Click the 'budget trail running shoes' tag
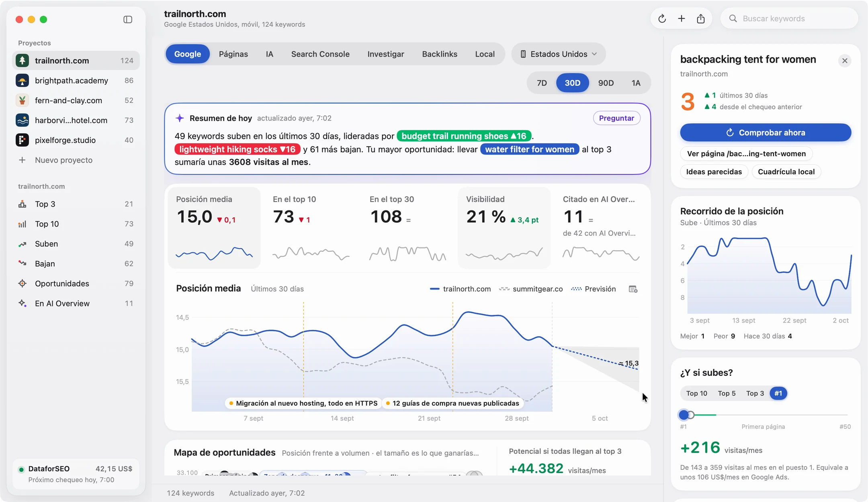Image resolution: width=868 pixels, height=502 pixels. tap(464, 136)
